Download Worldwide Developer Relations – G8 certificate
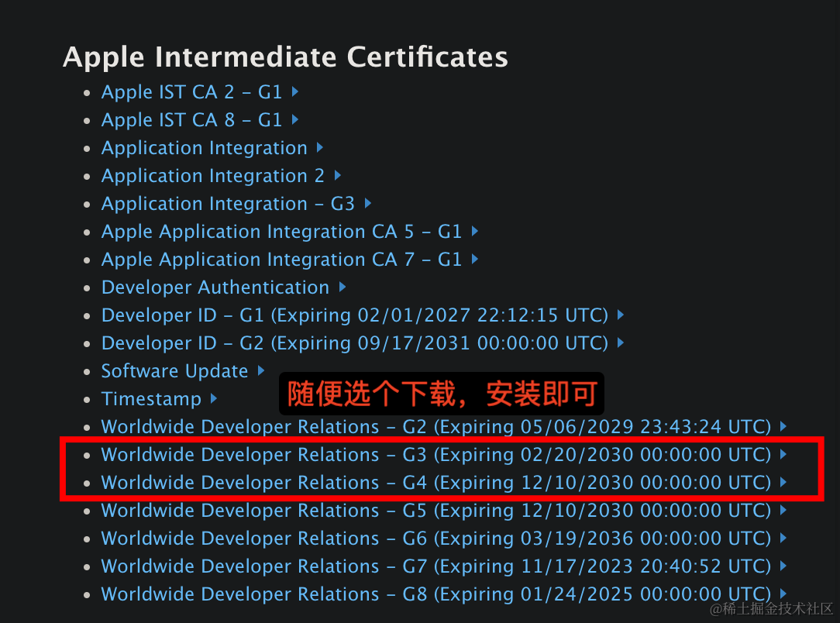Viewport: 840px width, 623px height. [436, 594]
